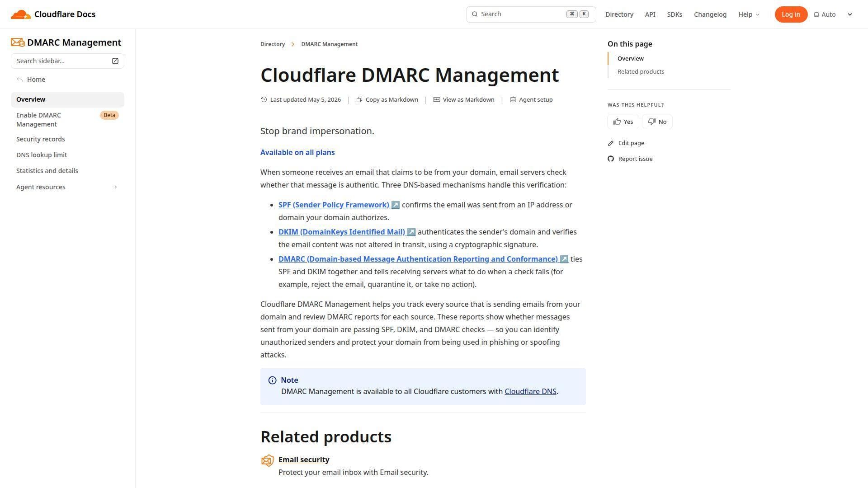This screenshot has height=488, width=868.
Task: Click the DMARC Management envelope icon in sidebar
Action: (x=18, y=42)
